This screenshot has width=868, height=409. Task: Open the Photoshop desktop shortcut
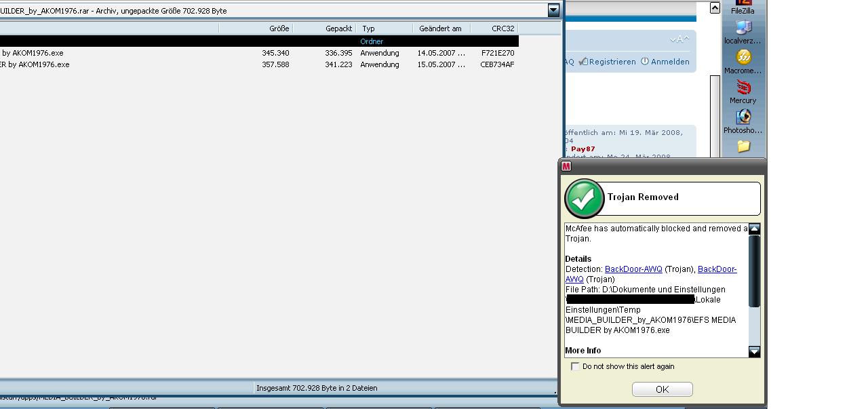click(743, 122)
